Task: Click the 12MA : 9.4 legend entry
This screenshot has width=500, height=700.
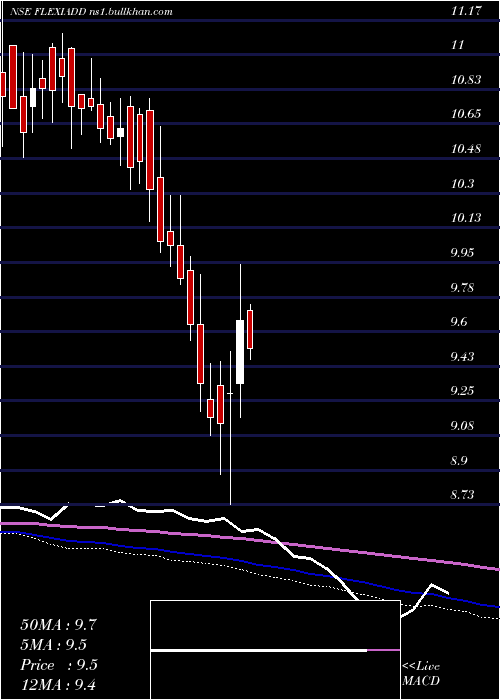Action: (58, 684)
